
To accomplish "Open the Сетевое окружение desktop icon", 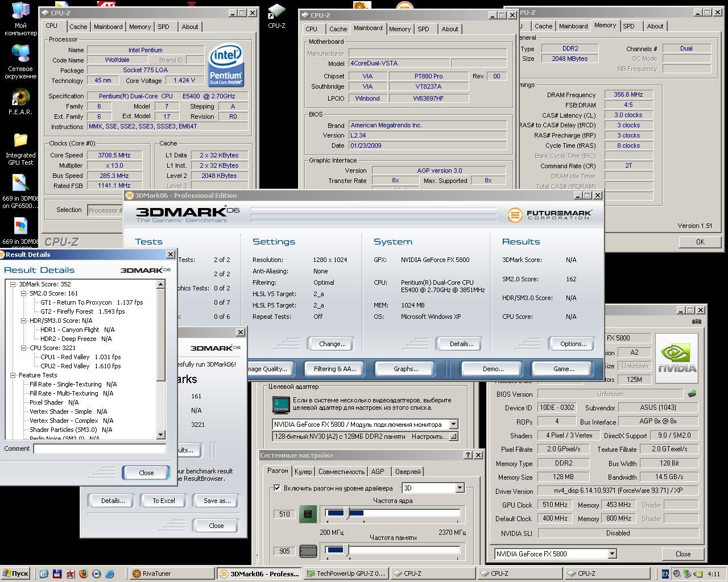I will pyautogui.click(x=20, y=61).
